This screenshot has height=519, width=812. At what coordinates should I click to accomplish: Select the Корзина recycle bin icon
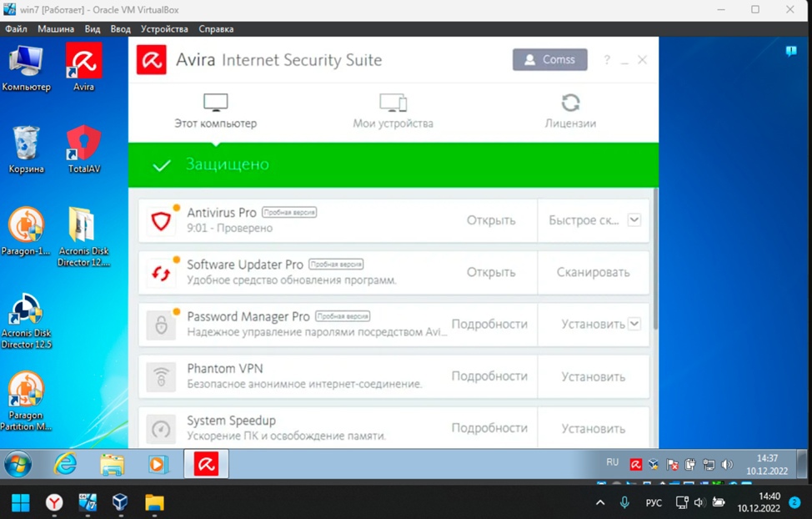tap(26, 149)
